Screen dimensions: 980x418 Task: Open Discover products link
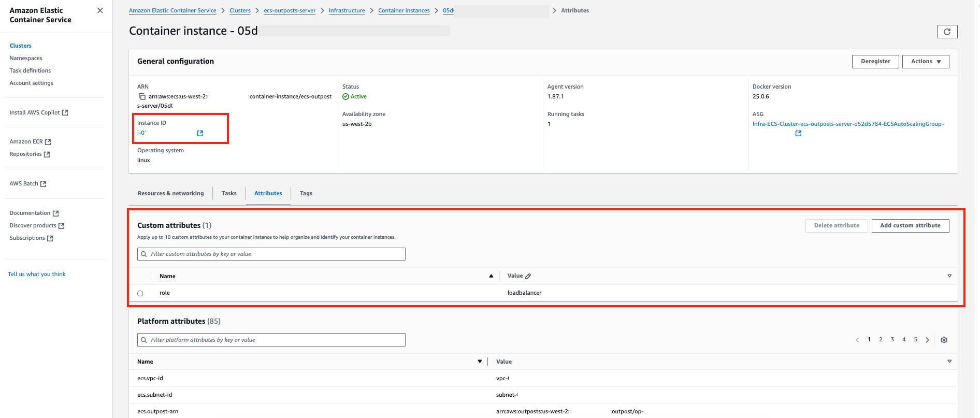click(x=37, y=225)
